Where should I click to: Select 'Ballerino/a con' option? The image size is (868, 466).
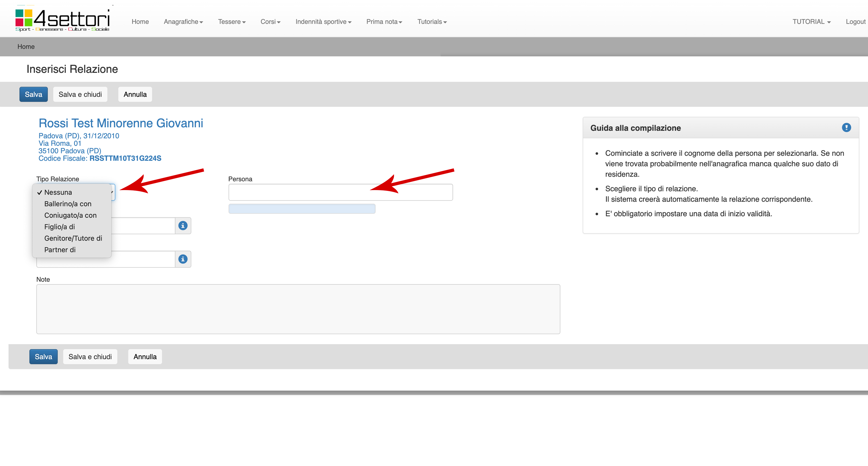click(x=67, y=204)
